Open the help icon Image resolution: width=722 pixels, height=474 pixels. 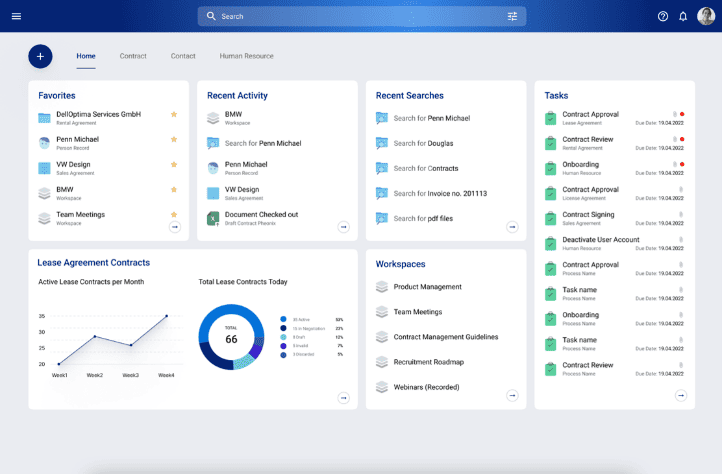point(663,16)
